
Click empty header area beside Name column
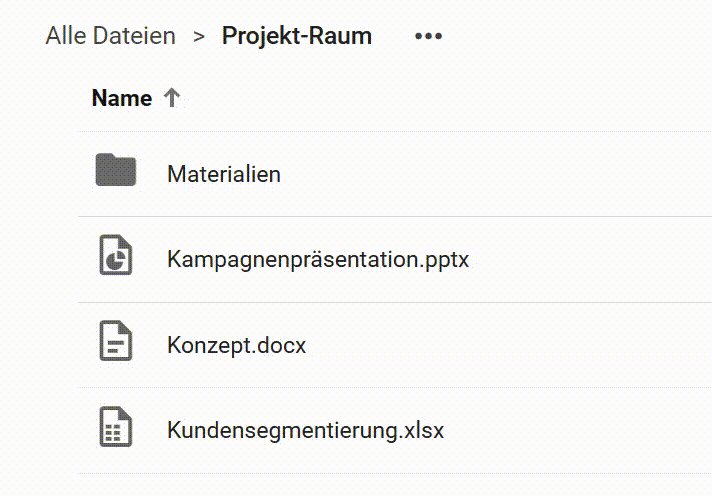coord(445,98)
